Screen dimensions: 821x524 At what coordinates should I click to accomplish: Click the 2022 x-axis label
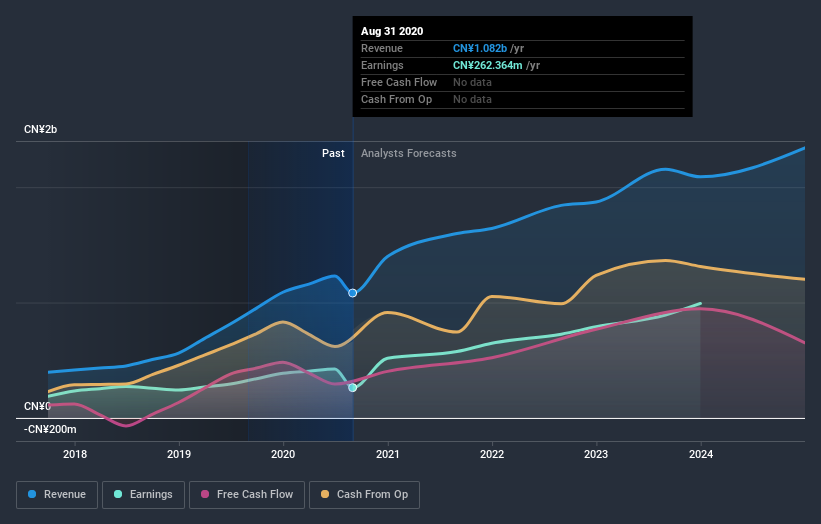492,454
